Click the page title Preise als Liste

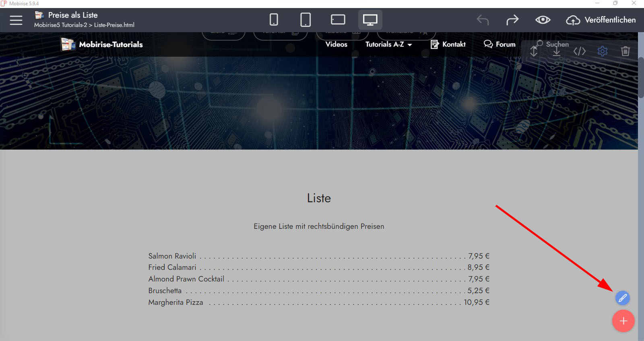[73, 15]
